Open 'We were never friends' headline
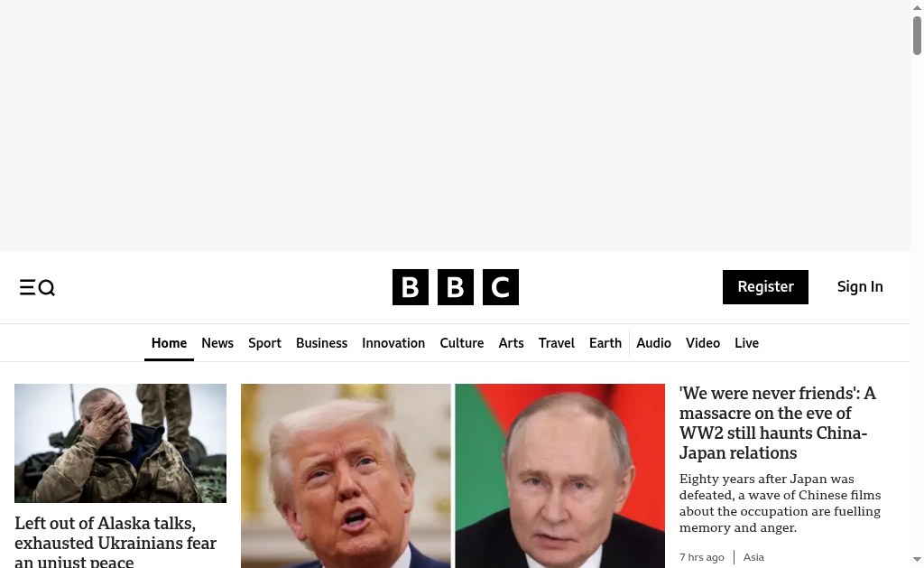The image size is (924, 568). point(777,423)
